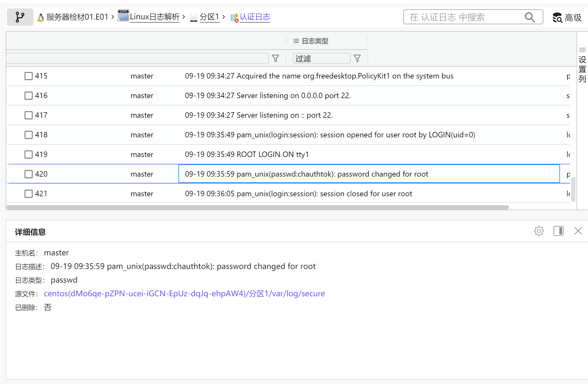Expand the chevron after 服务器检材01.E01
Viewport: 588px width, 384px height.
(113, 17)
